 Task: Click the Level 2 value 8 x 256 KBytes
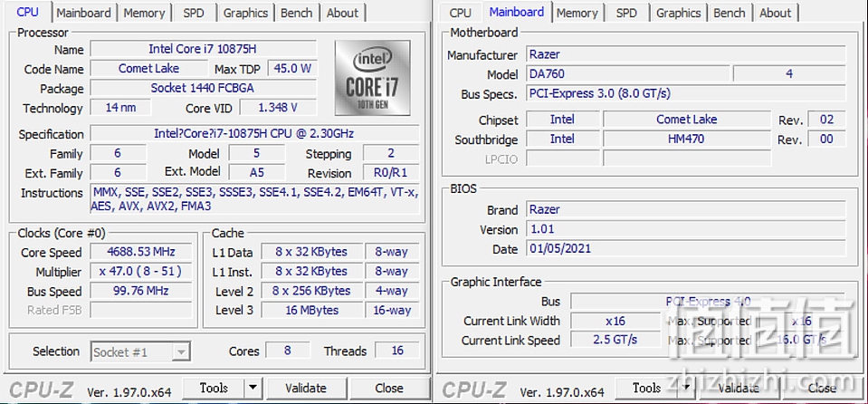(311, 291)
